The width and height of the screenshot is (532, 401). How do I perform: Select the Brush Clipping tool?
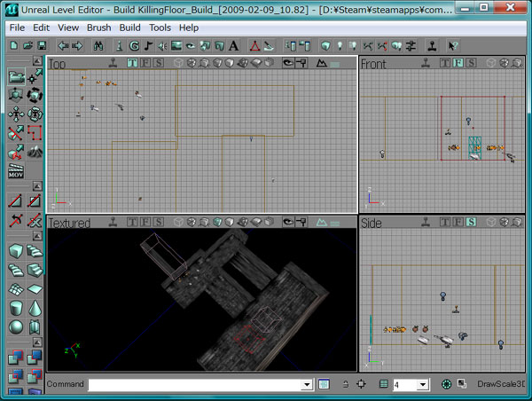click(16, 133)
